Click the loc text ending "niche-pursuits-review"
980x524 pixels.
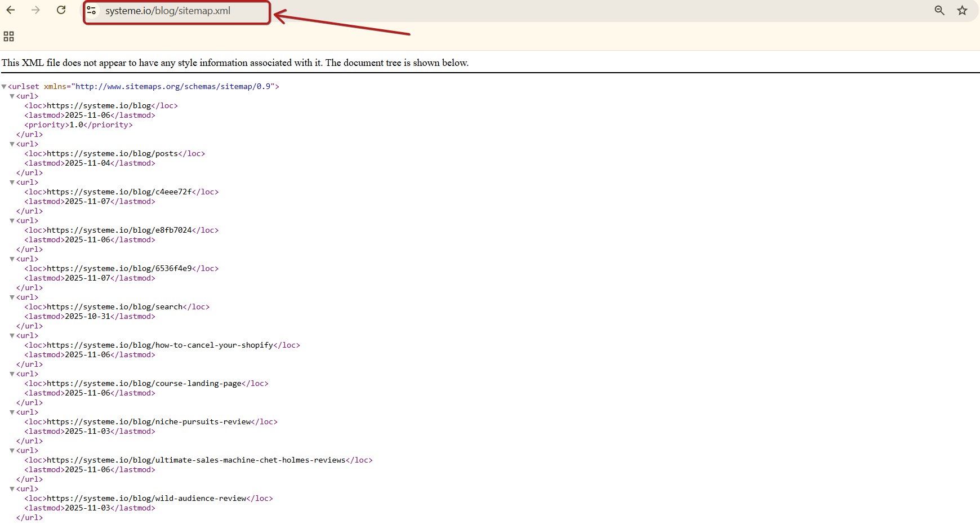[x=149, y=422]
